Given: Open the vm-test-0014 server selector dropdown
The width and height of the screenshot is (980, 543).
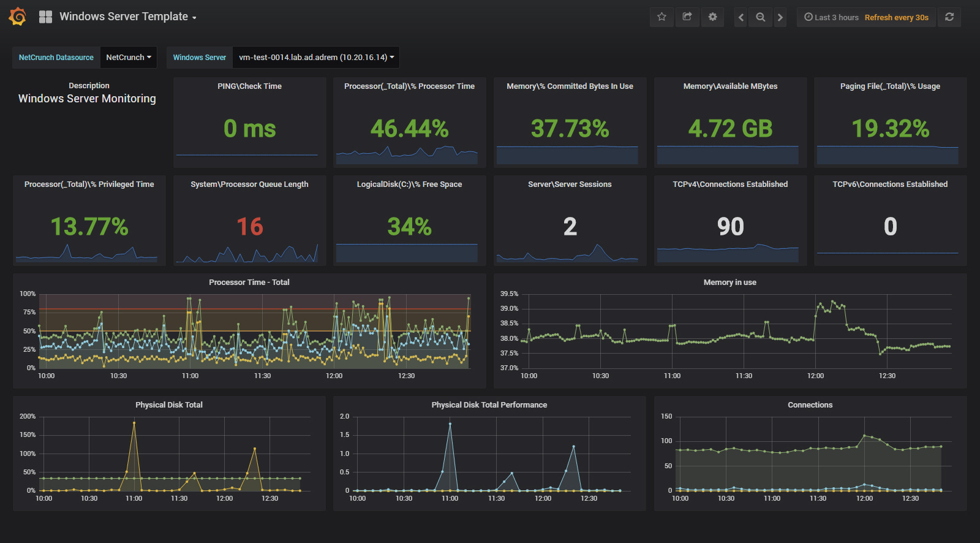Looking at the screenshot, I should click(316, 57).
